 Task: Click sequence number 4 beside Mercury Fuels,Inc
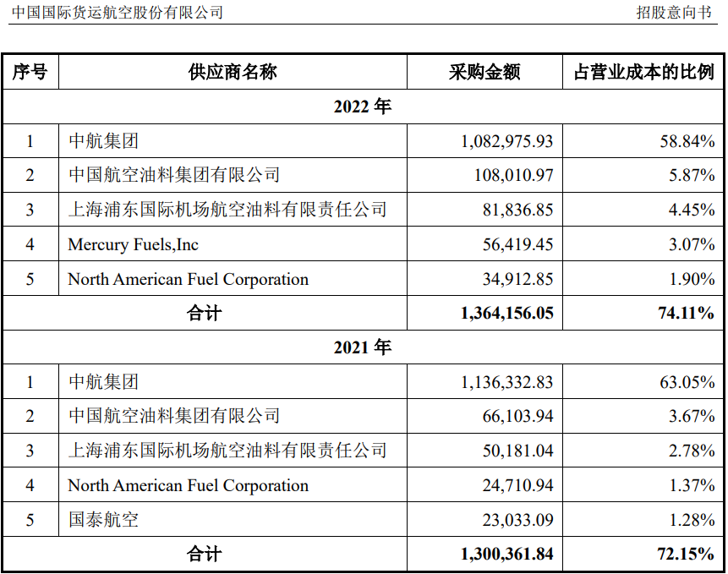[30, 244]
